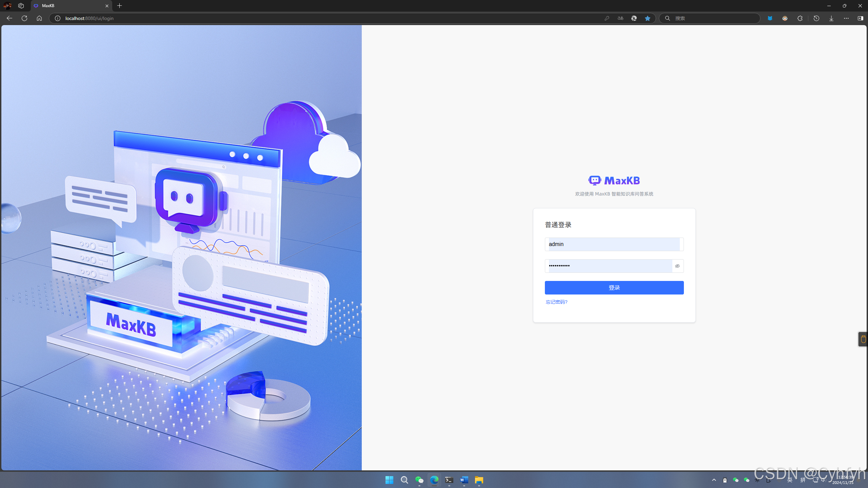
Task: Open the 忘记密码? forgot password link
Action: (556, 302)
